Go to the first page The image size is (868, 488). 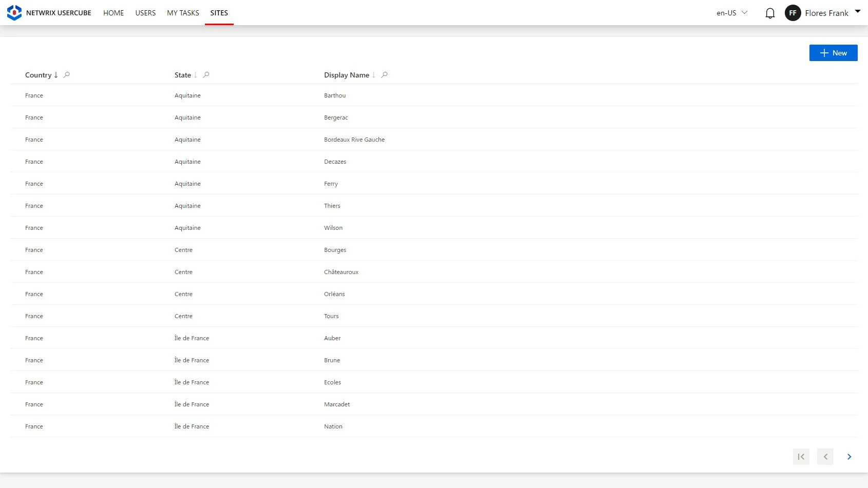tap(801, 457)
